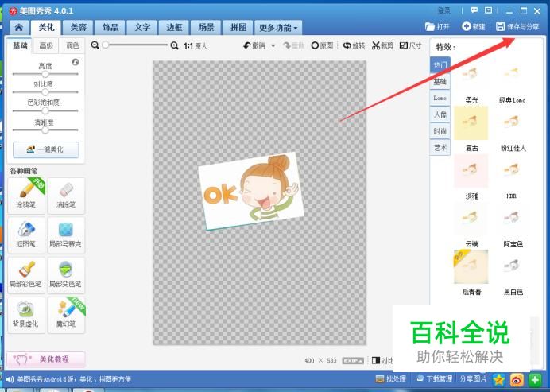The image size is (550, 392).
Task: Open 下载管理 download manager
Action: (x=434, y=379)
